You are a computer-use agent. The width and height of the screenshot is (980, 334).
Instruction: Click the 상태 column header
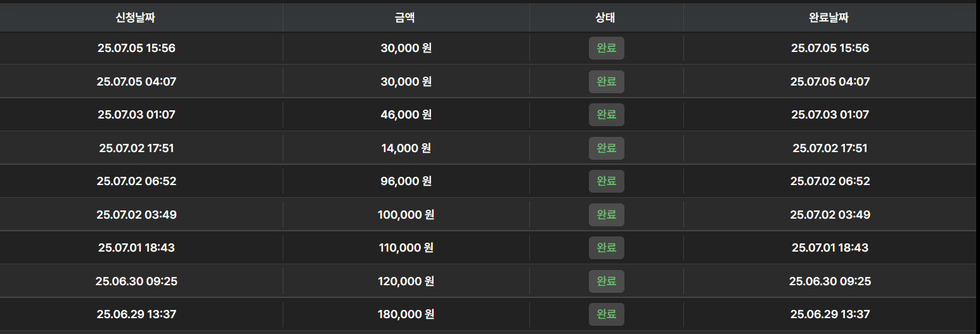pyautogui.click(x=605, y=18)
